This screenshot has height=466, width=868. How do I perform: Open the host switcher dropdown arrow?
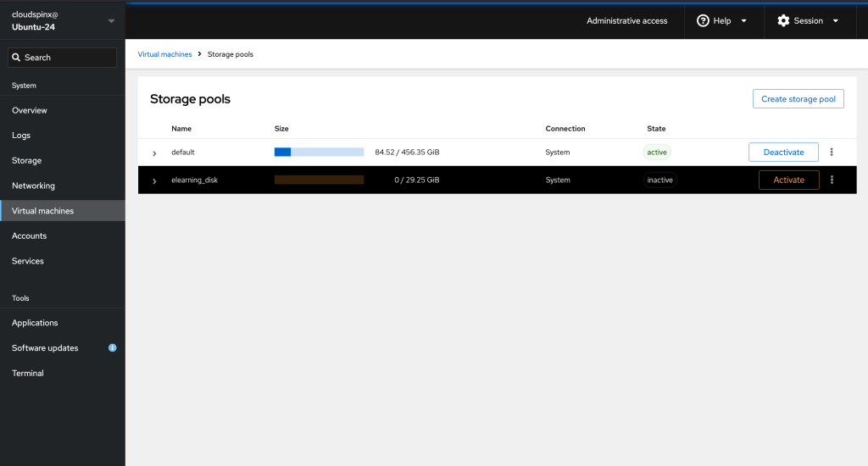click(111, 21)
